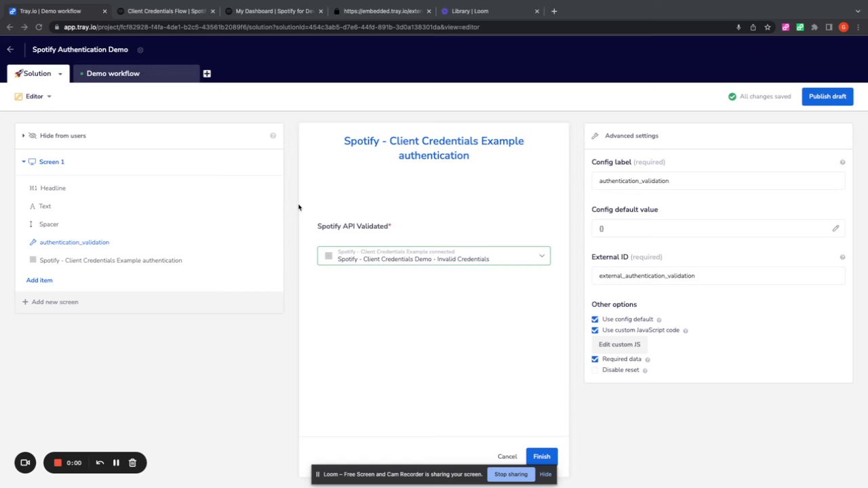This screenshot has width=868, height=488.
Task: Click the Add item link
Action: [x=39, y=280]
